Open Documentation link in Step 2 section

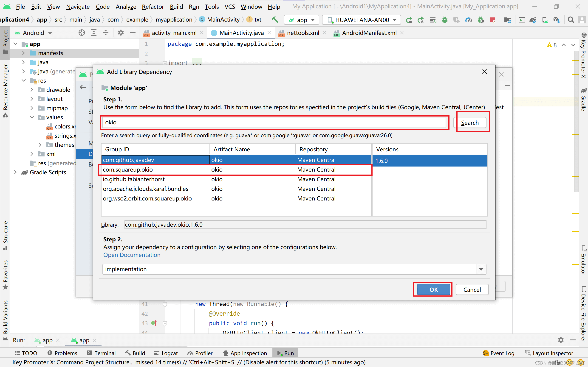coord(132,255)
